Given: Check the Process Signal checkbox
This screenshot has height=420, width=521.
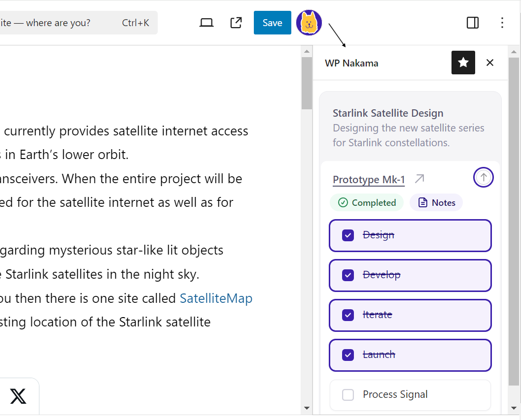Looking at the screenshot, I should click(348, 395).
